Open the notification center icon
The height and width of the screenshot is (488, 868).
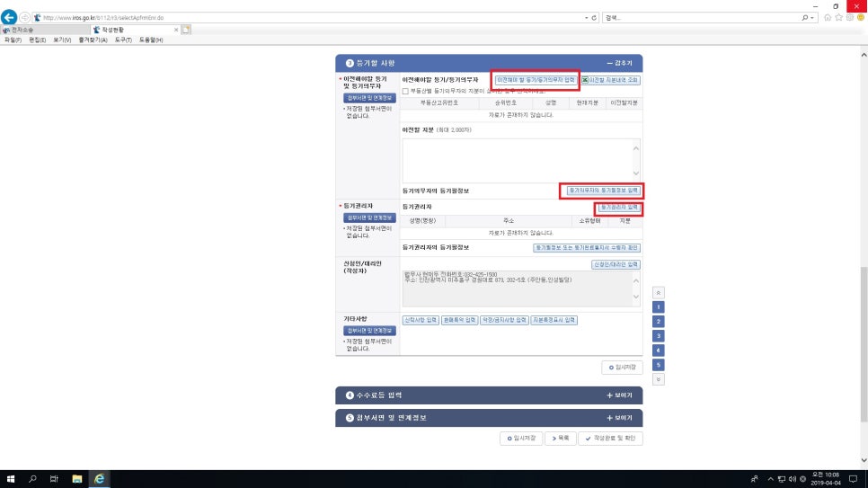click(x=853, y=479)
